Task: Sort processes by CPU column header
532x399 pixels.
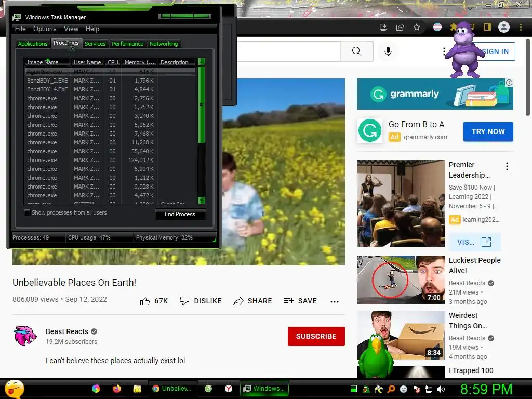Action: click(113, 62)
